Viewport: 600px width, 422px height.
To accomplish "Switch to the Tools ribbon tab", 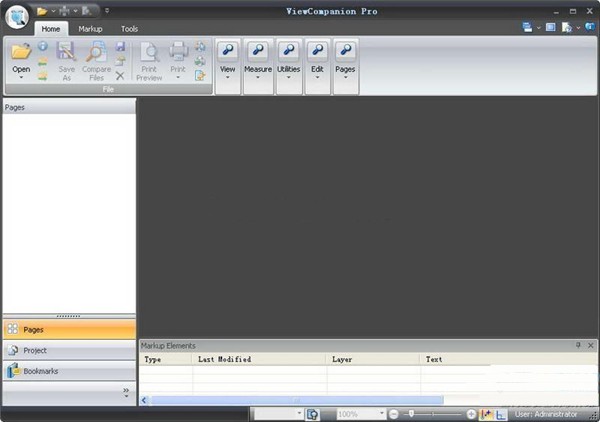I will (129, 29).
